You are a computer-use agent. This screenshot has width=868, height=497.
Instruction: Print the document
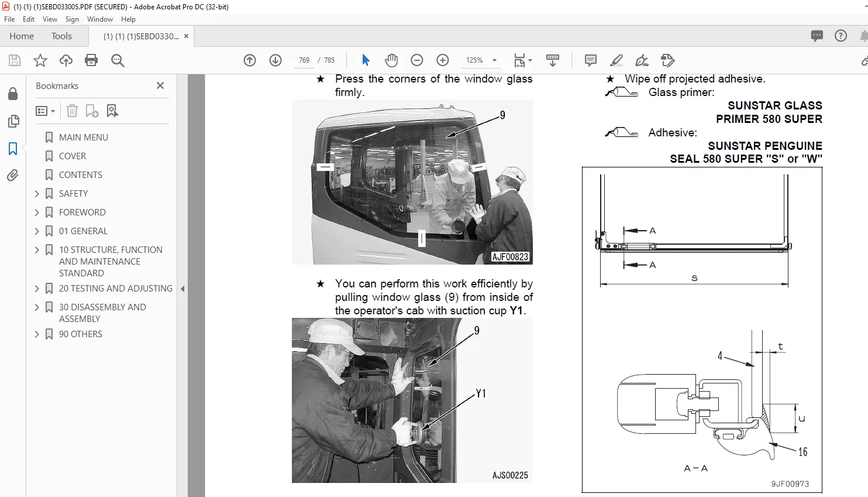coord(91,60)
